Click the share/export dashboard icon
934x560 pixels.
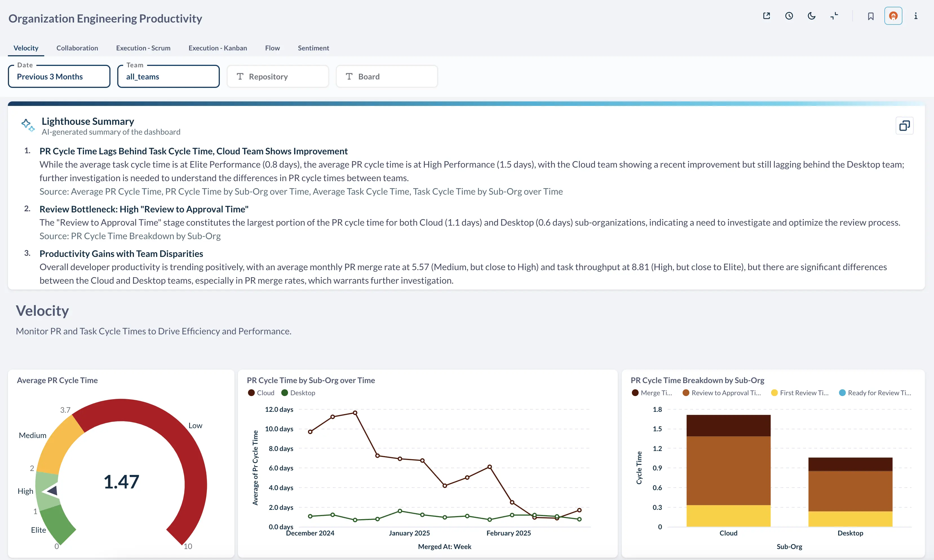click(x=766, y=16)
